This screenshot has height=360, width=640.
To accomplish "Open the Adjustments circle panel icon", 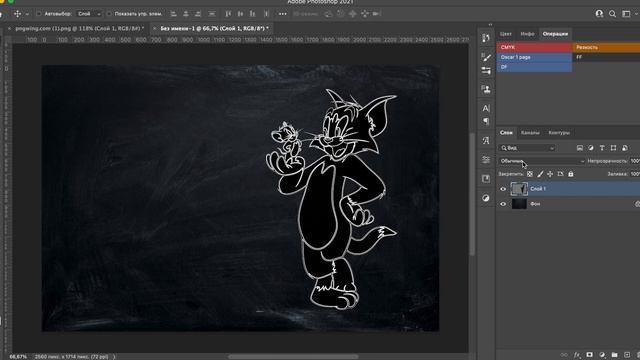I will click(x=486, y=198).
